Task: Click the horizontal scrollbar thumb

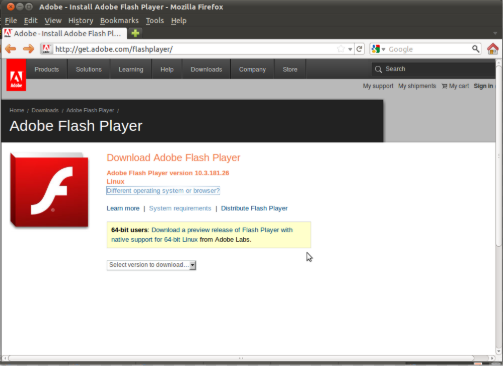Action: point(241,358)
